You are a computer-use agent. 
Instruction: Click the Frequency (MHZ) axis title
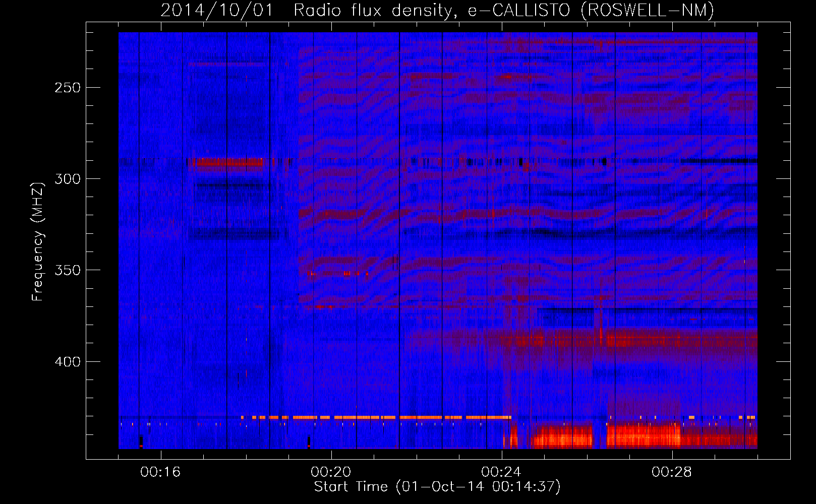[x=38, y=241]
